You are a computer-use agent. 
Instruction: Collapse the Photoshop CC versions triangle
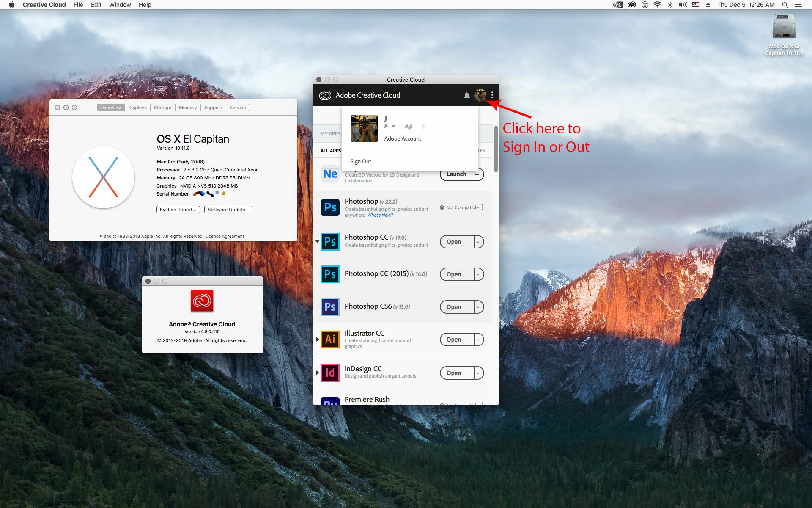pyautogui.click(x=317, y=242)
